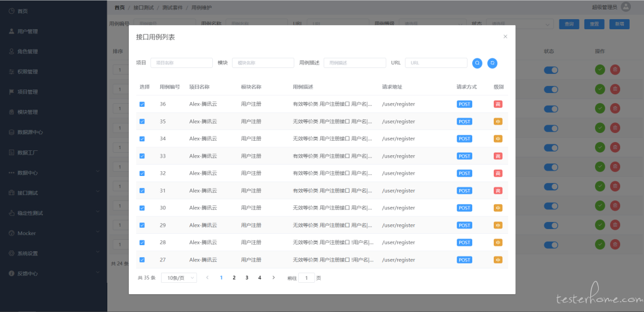Image resolution: width=644 pixels, height=312 pixels.
Task: Uncheck the checkbox for case 36
Action: pyautogui.click(x=142, y=104)
